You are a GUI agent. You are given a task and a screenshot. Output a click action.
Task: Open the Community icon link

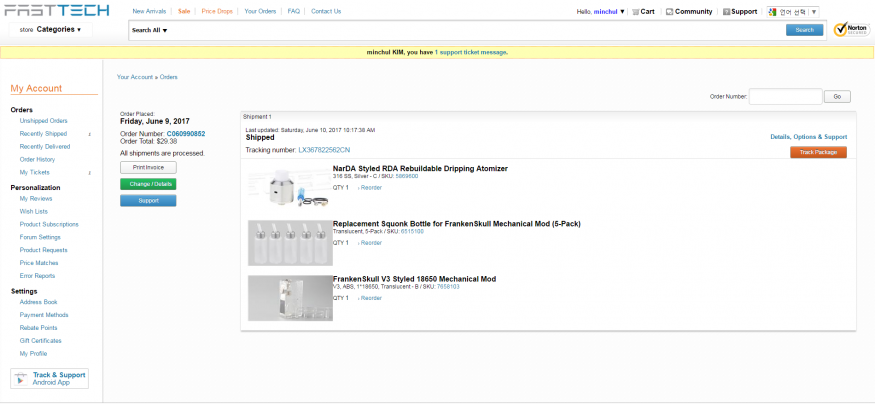668,12
